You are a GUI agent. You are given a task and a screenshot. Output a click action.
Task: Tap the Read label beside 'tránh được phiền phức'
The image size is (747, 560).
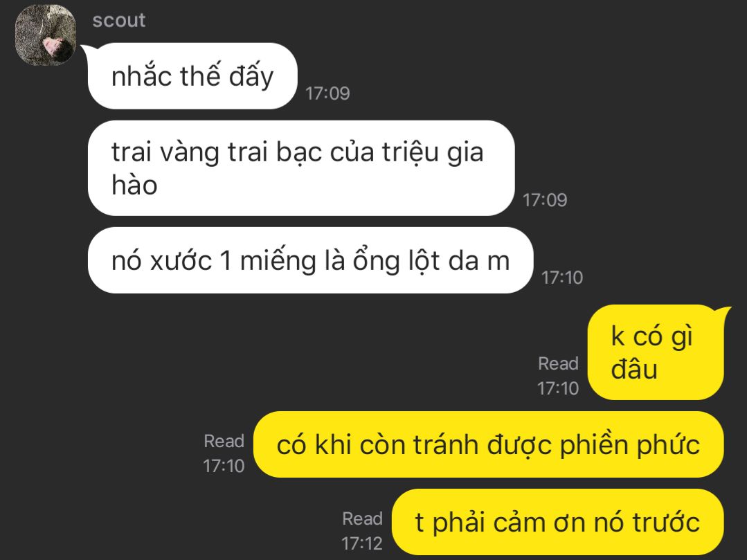click(224, 441)
